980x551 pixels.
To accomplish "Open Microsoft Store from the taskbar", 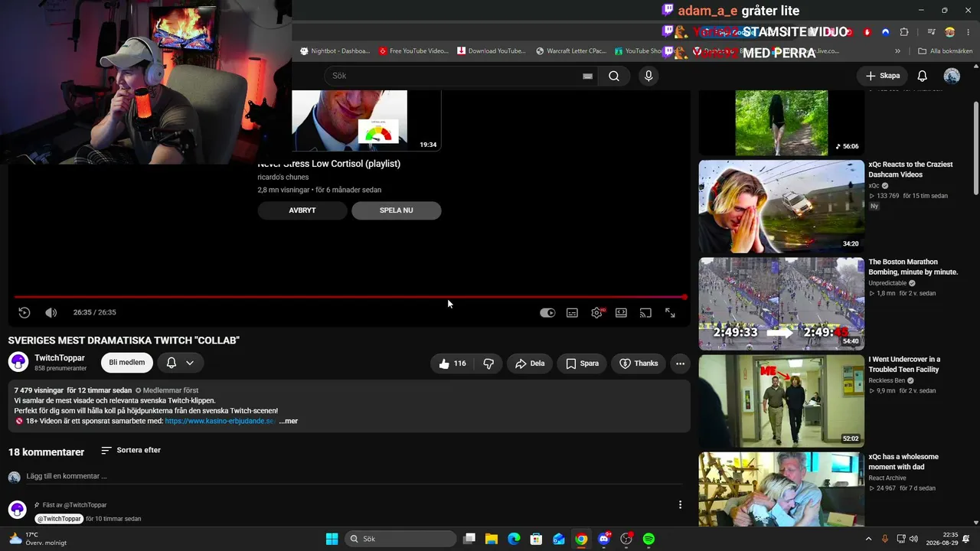I will tap(537, 539).
